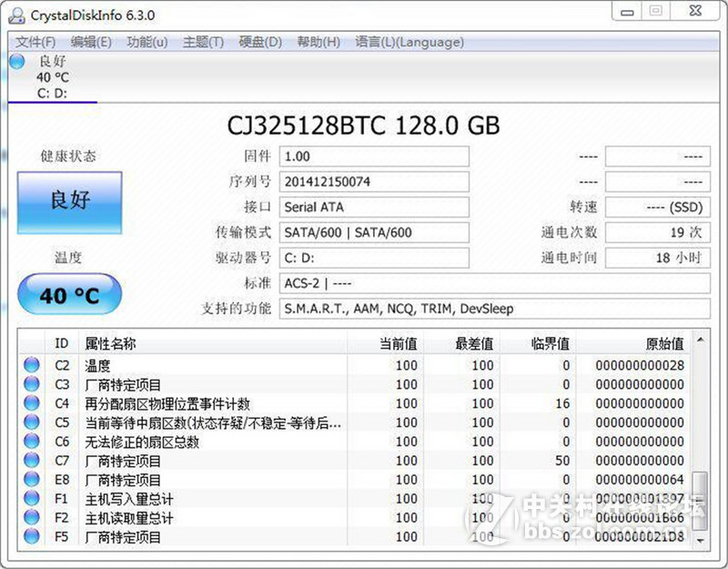Screen dimensions: 728x569
Task: Click the status orb for F1 主机写入量总计
Action: click(32, 498)
